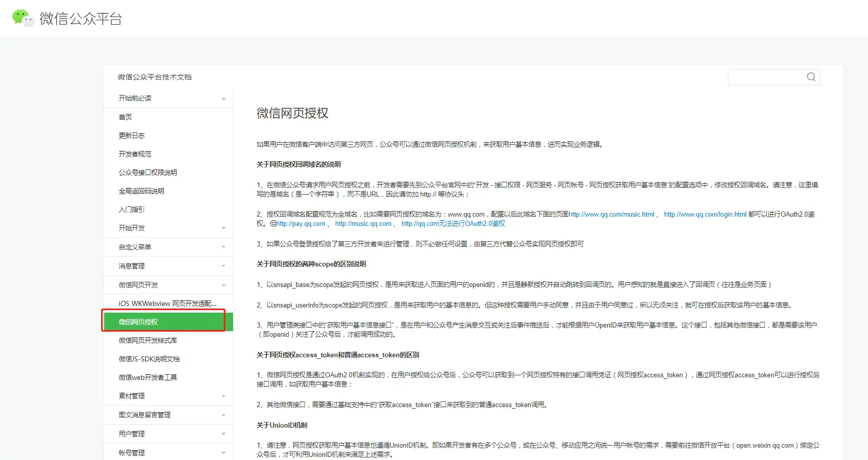Click the 关于UnionID机制 heading
868x460 pixels.
click(x=282, y=425)
